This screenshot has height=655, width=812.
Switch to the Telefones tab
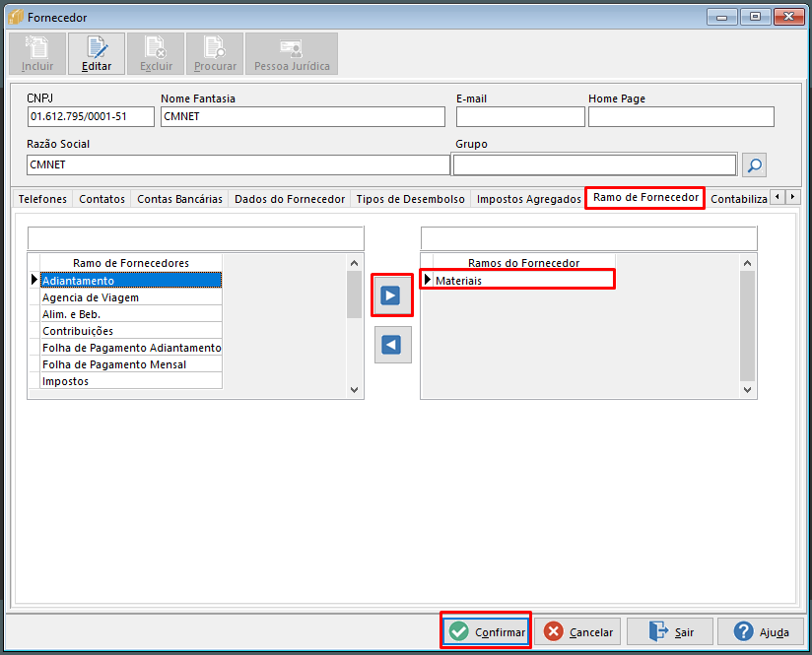(42, 199)
